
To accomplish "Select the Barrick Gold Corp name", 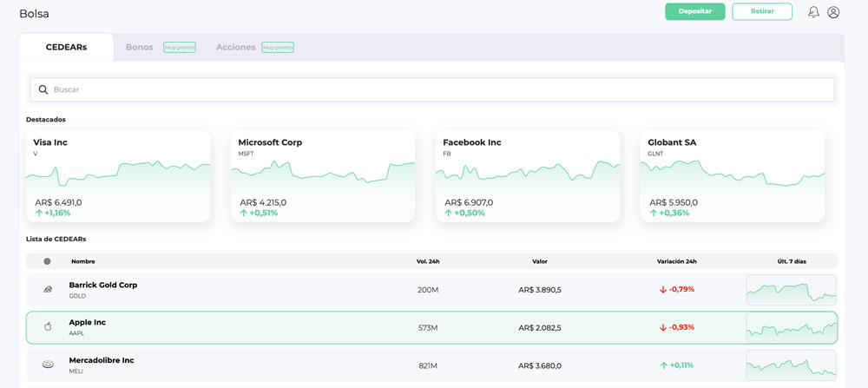I will click(x=103, y=285).
